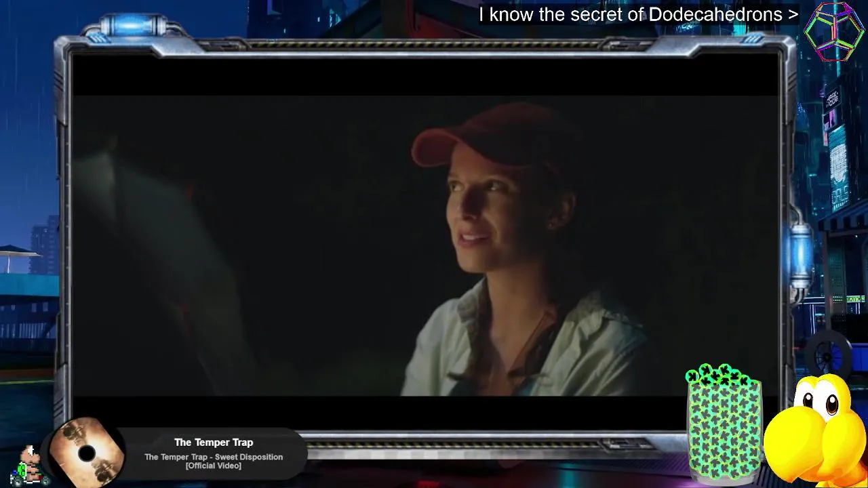Click the spinning CD disc album art
The width and height of the screenshot is (868, 488).
tap(87, 453)
